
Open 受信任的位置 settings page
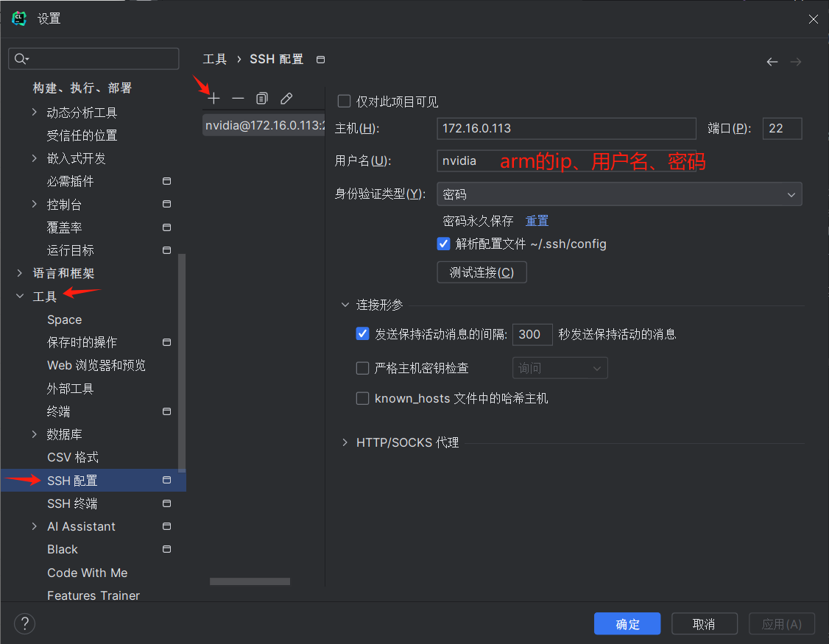pos(82,135)
